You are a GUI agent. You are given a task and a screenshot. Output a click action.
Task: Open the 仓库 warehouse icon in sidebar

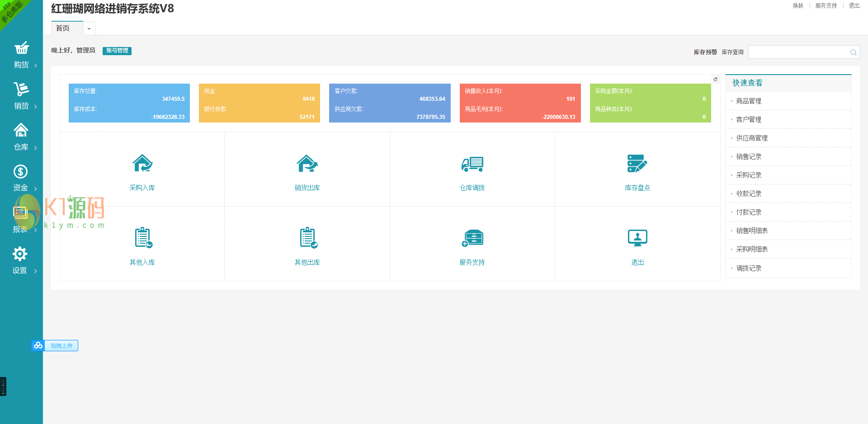click(21, 130)
